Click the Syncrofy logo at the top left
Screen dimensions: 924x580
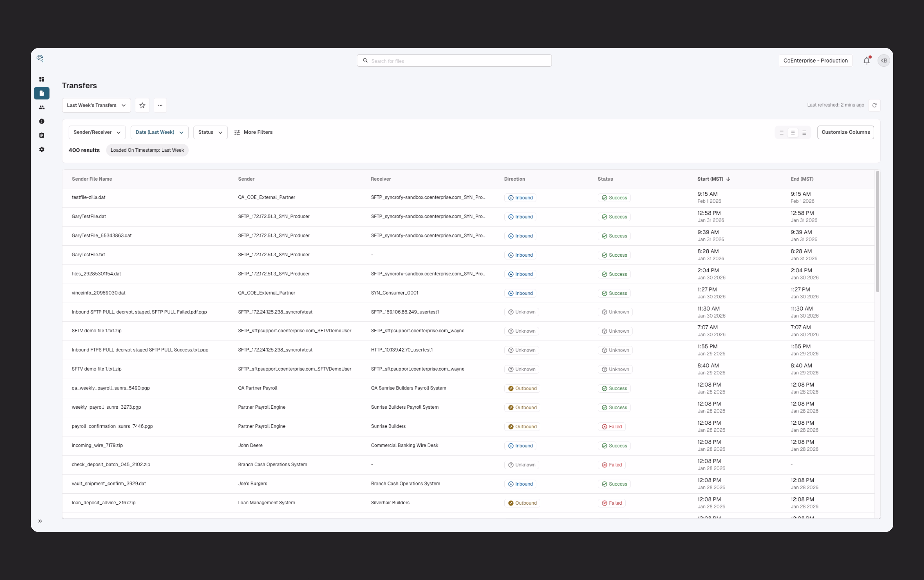[x=40, y=58]
